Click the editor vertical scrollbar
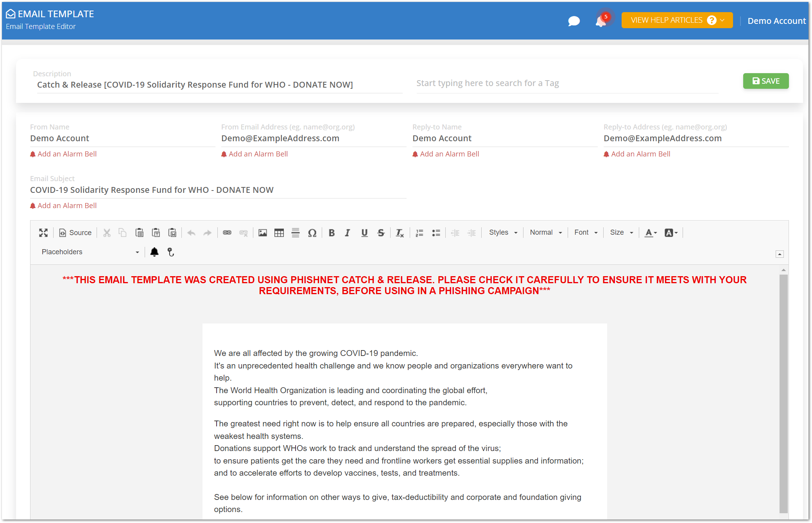The height and width of the screenshot is (523, 812). pyautogui.click(x=783, y=393)
